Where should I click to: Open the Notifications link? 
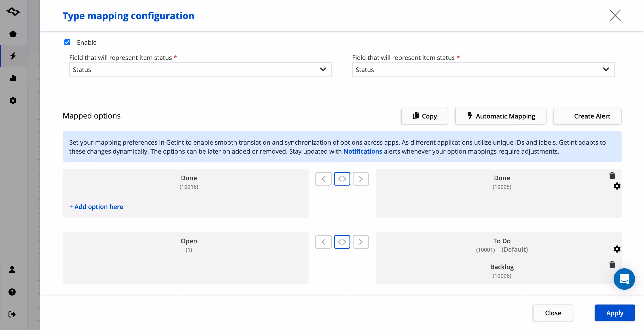pos(362,151)
